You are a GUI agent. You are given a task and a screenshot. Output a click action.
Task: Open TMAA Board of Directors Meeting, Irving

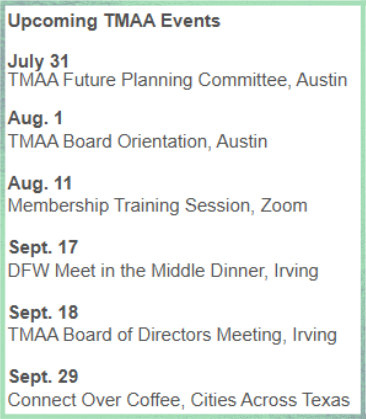(x=172, y=335)
